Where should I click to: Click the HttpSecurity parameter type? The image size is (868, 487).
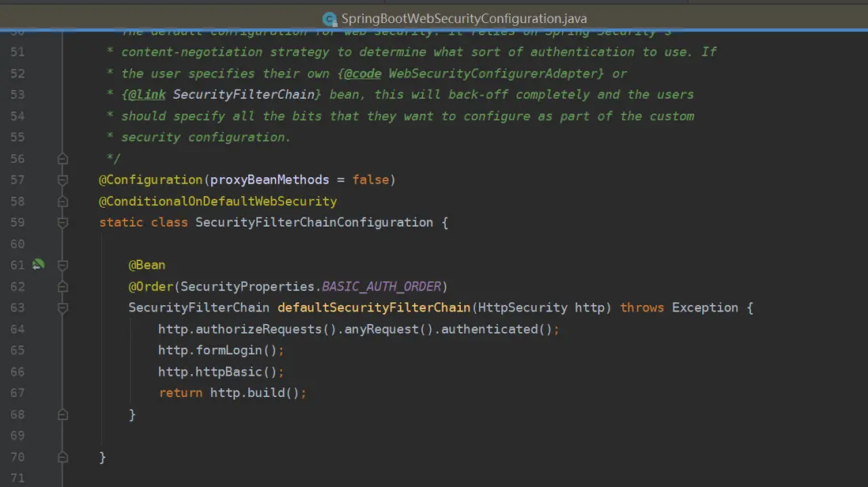(x=523, y=308)
